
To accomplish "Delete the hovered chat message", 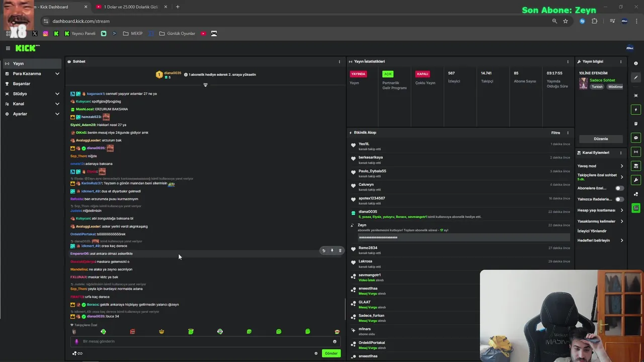I will (340, 250).
